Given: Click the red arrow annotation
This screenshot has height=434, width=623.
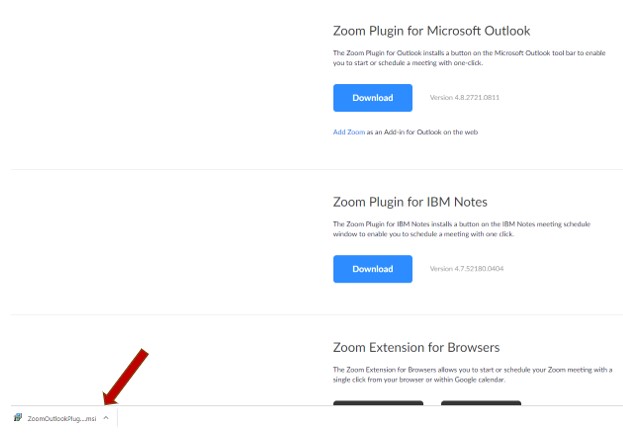Looking at the screenshot, I should (x=126, y=377).
